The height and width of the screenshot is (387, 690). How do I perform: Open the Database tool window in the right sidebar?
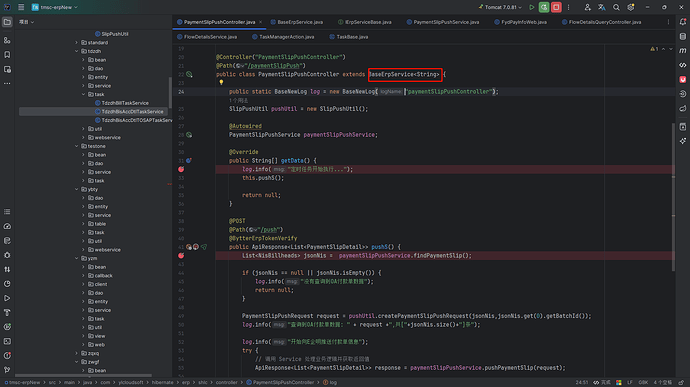tap(683, 37)
